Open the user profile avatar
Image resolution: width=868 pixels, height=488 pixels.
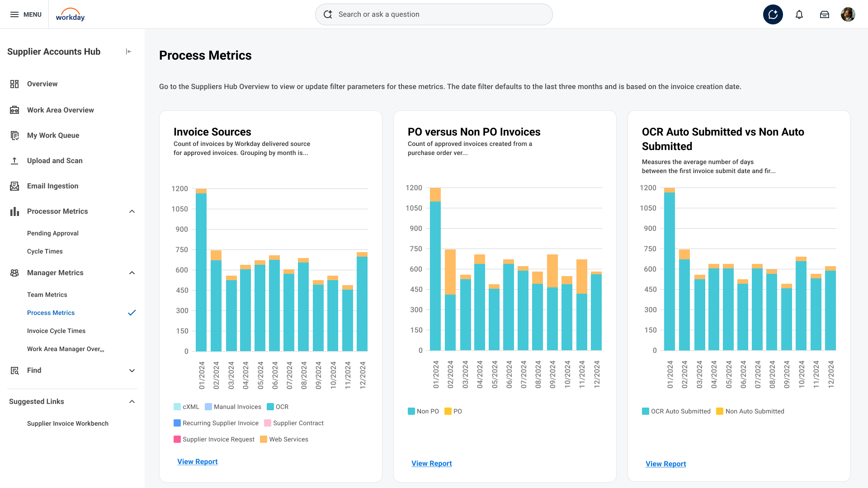click(848, 14)
